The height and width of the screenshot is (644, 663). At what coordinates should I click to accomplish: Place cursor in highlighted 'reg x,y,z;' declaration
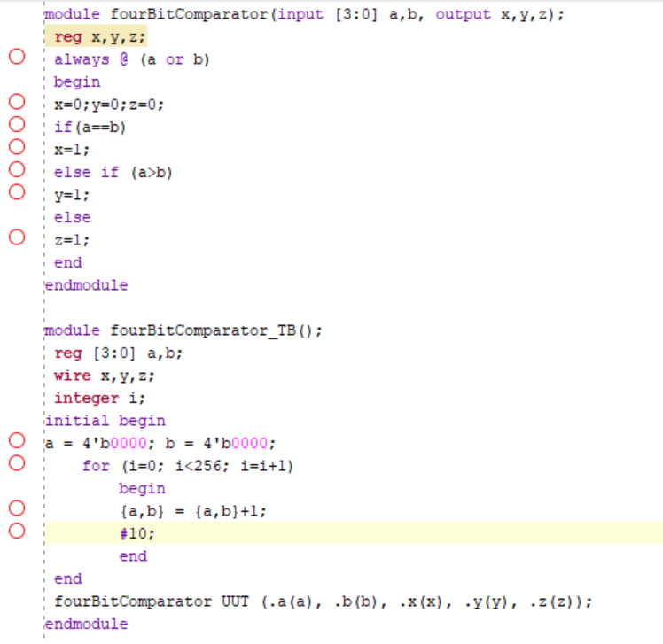click(99, 36)
